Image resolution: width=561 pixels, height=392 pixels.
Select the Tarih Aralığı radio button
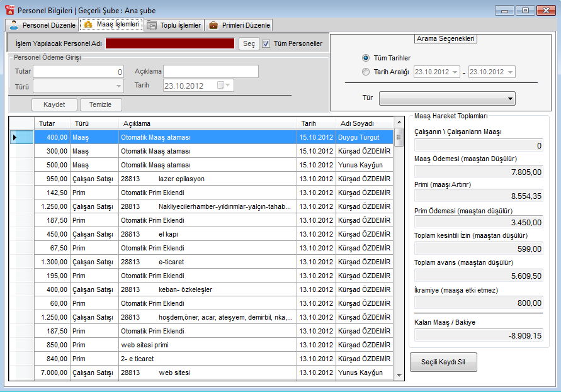coord(366,72)
